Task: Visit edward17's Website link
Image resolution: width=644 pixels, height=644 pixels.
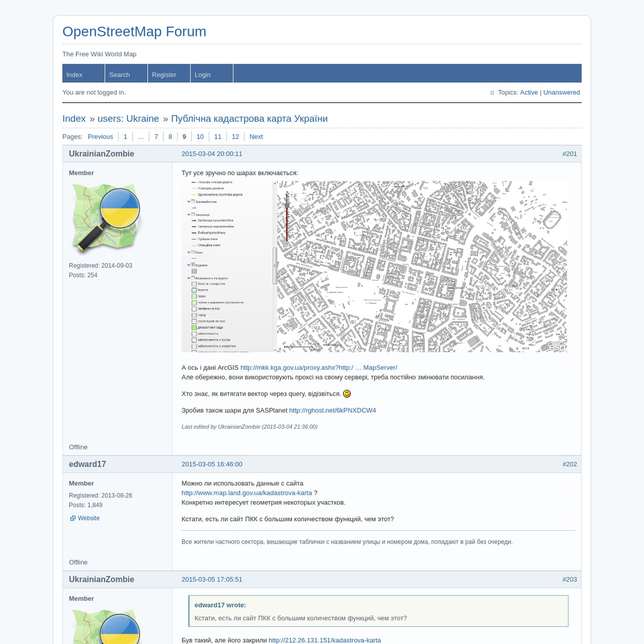Action: click(89, 518)
